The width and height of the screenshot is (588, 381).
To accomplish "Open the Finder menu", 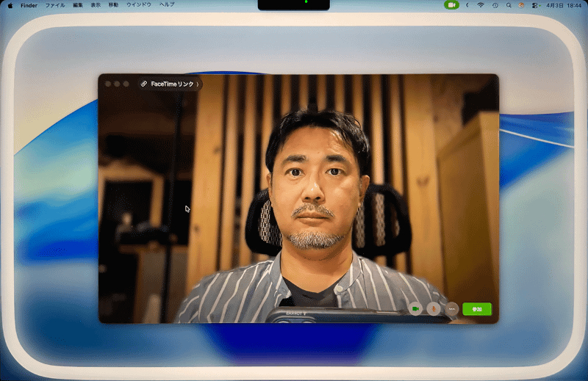I will coord(29,5).
